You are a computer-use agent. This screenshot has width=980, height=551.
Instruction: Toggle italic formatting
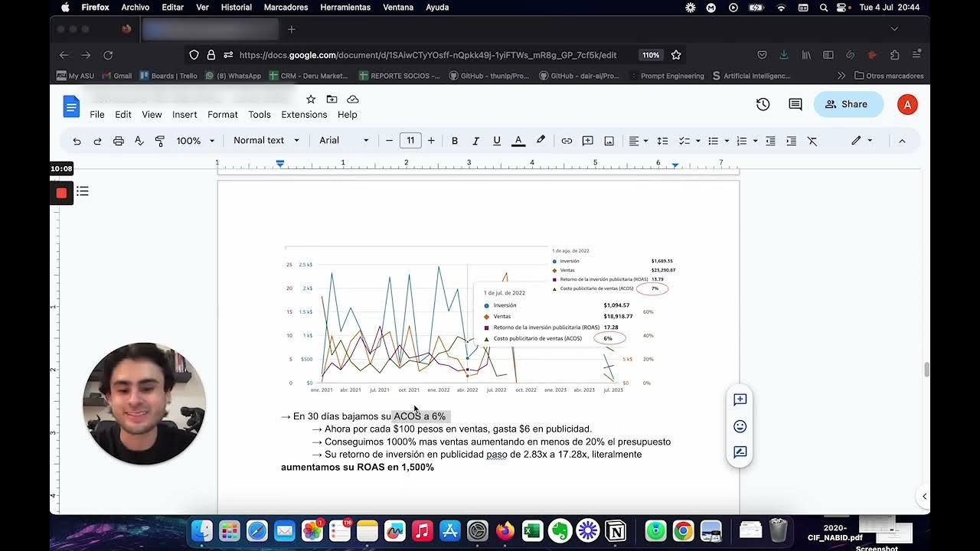[475, 141]
